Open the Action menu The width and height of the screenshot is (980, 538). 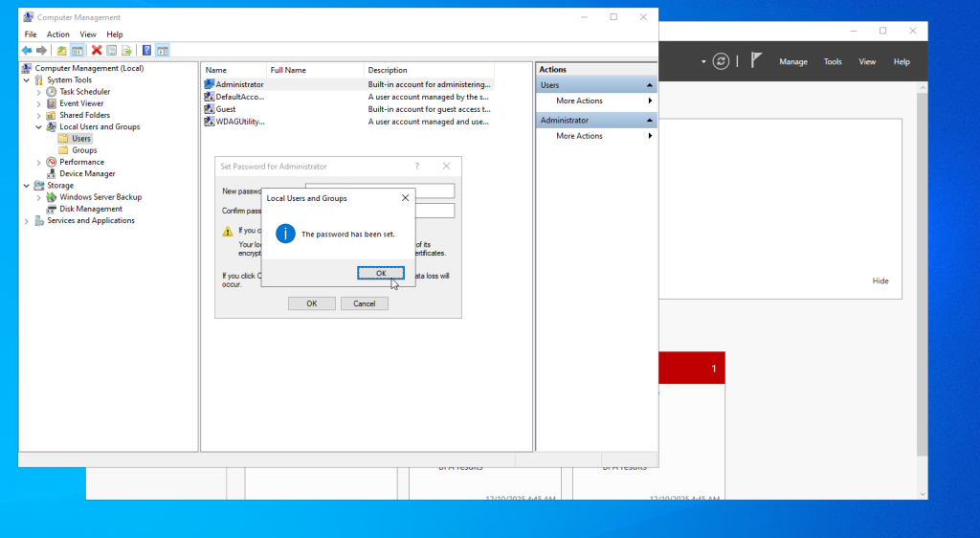58,34
